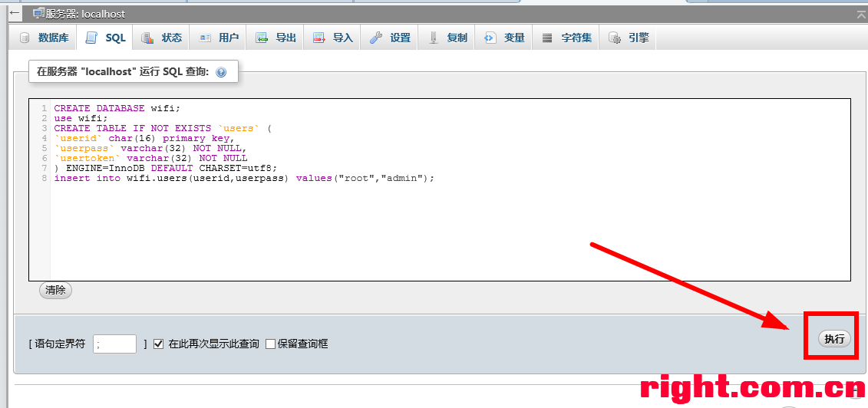Viewport: 868px width, 408px height.
Task: Click the "`userpass` varchar(32) NOT NULL," line
Action: click(150, 148)
